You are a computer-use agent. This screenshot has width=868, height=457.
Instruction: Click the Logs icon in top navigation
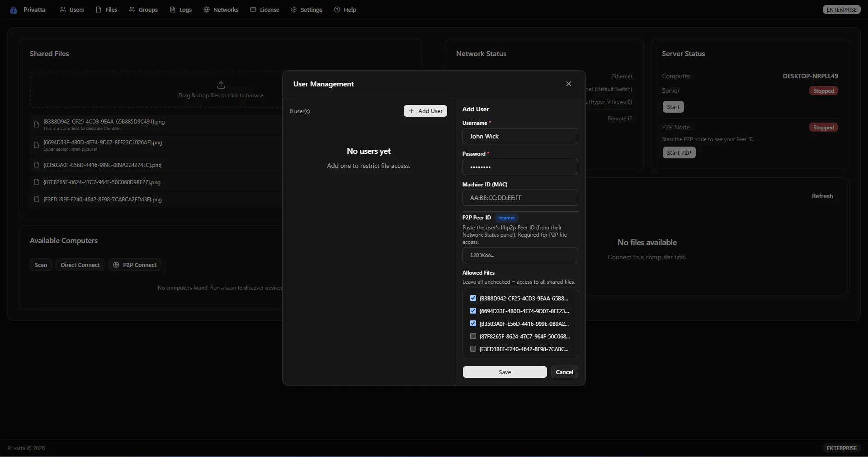coord(173,10)
